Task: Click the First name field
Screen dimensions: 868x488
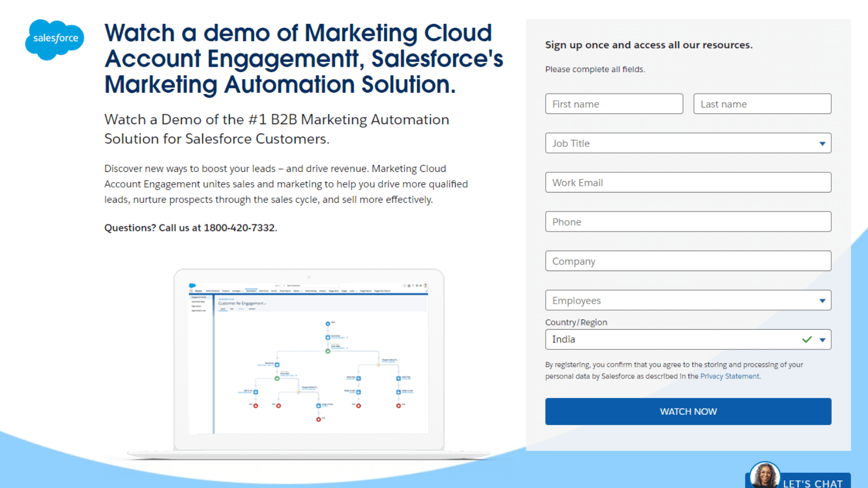Action: click(x=614, y=104)
